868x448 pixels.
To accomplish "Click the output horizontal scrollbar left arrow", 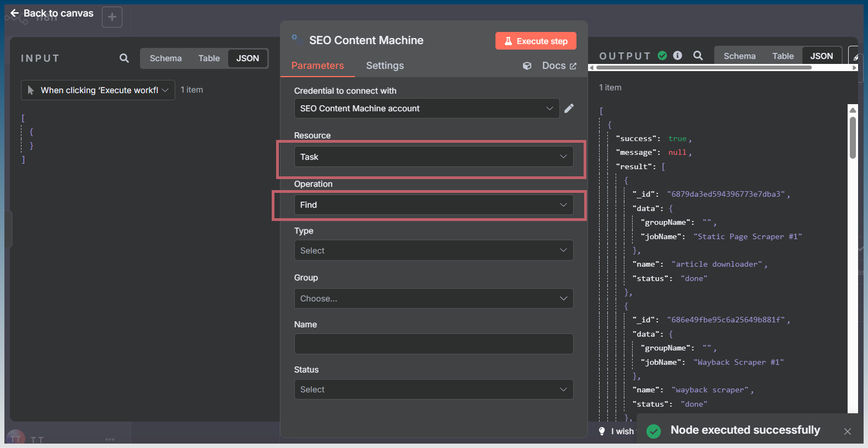I will click(591, 68).
